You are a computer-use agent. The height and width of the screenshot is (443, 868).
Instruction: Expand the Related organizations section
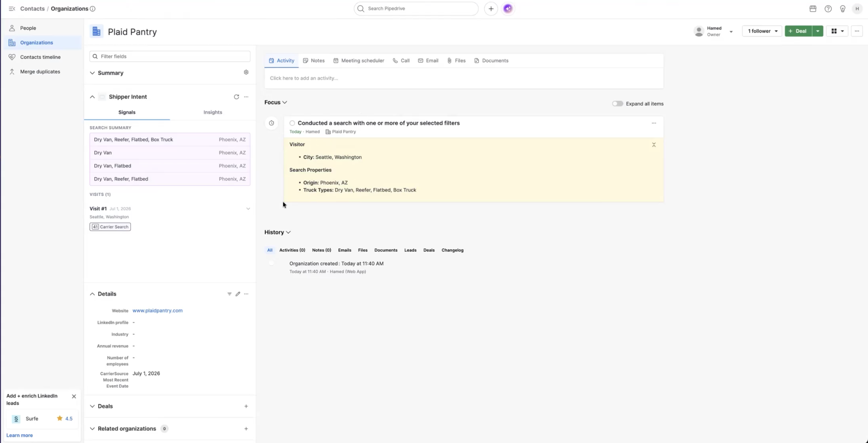(x=92, y=429)
